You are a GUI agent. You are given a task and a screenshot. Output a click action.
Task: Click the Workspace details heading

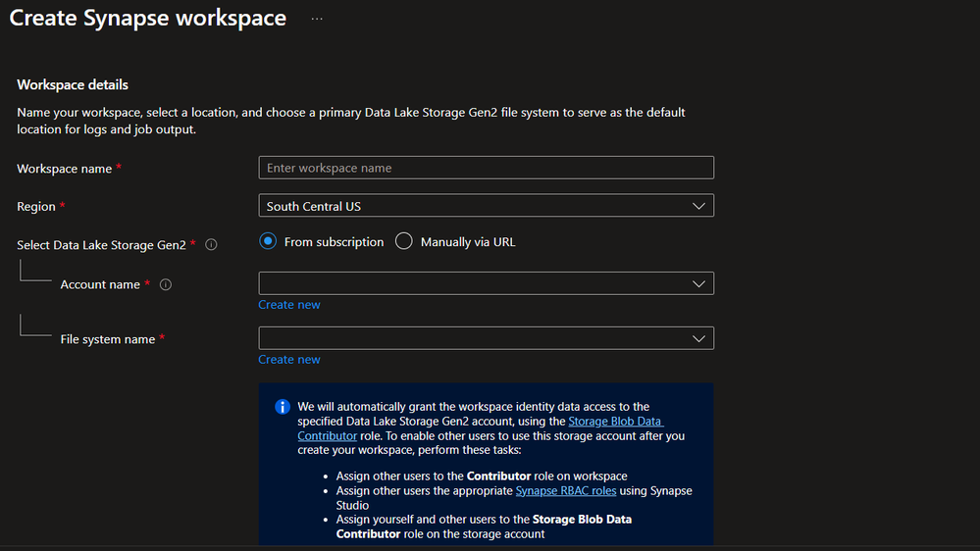coord(73,84)
